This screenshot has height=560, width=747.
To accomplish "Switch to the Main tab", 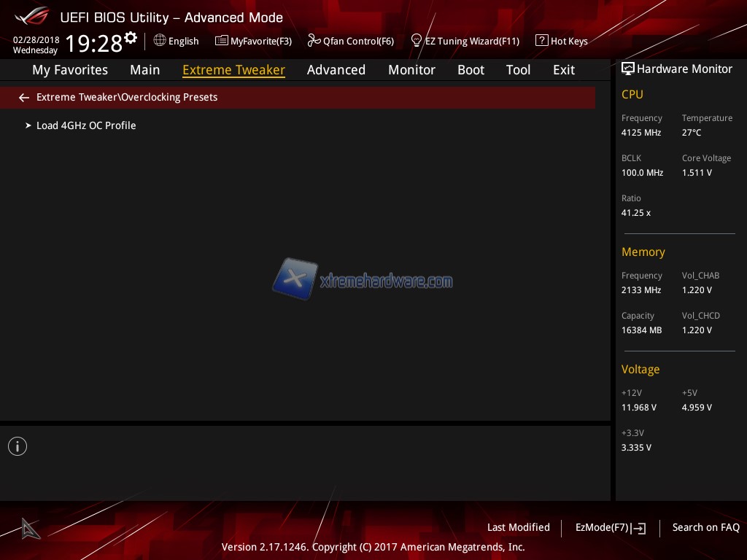I will coord(144,70).
